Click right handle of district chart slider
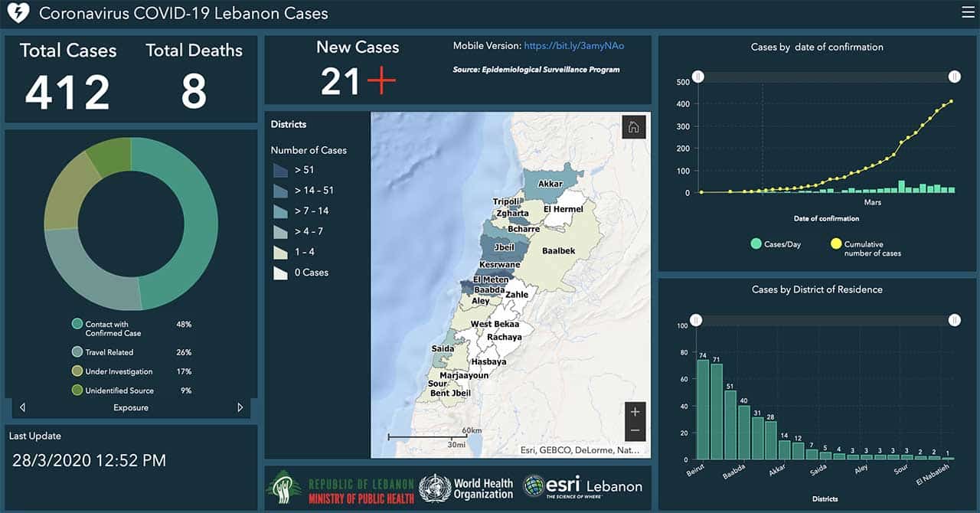 click(954, 320)
